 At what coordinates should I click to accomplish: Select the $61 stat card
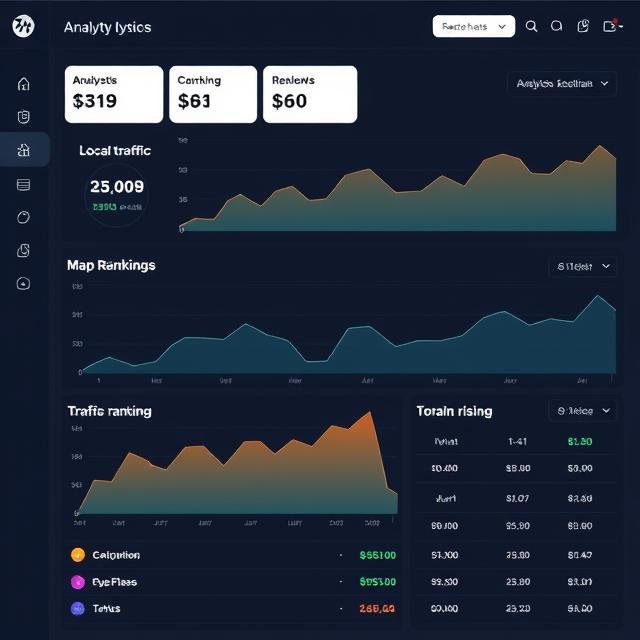(x=211, y=94)
